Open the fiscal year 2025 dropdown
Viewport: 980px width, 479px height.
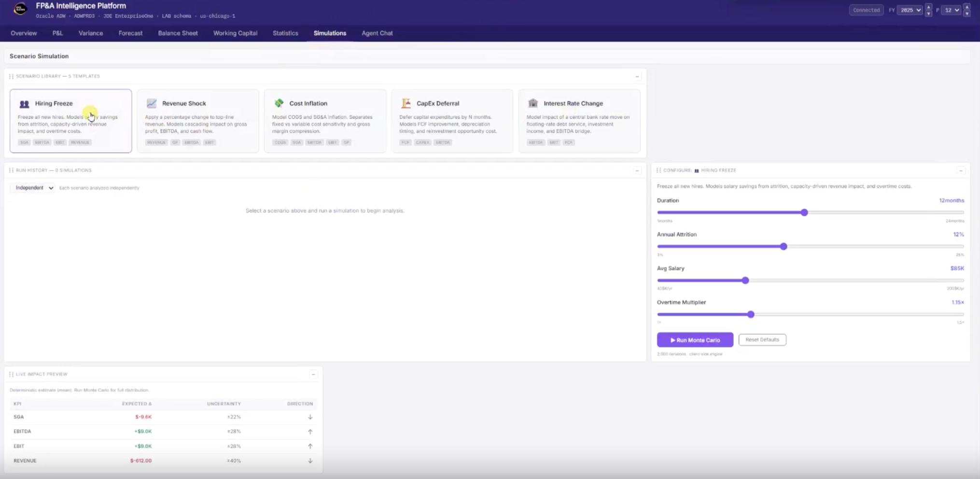click(910, 10)
